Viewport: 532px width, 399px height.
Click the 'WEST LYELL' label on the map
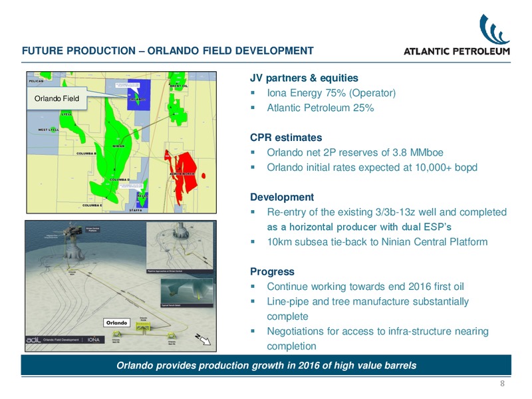49,130
